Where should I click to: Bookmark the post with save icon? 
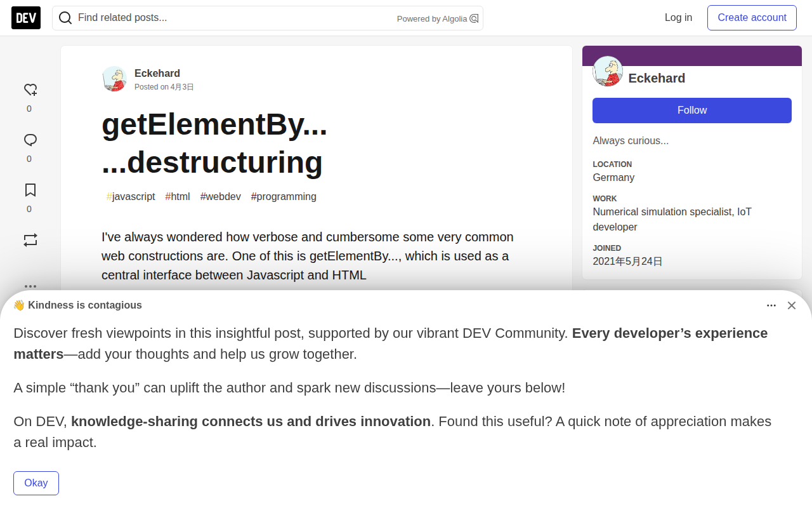30,190
